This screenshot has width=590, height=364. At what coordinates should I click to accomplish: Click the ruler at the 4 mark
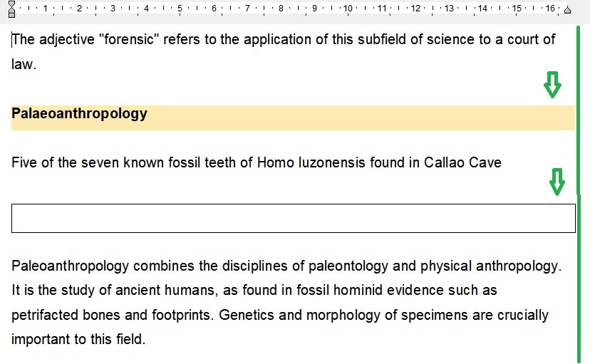(146, 9)
